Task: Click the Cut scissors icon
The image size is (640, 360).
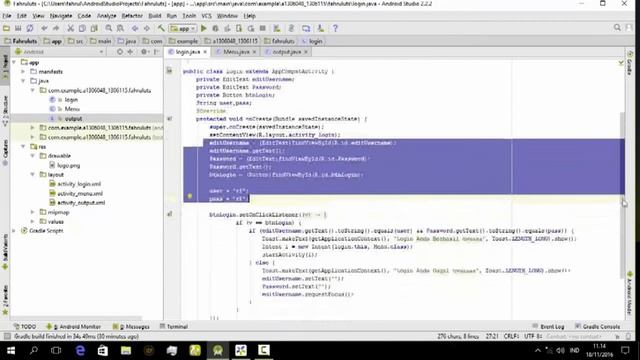Action: (x=71, y=28)
